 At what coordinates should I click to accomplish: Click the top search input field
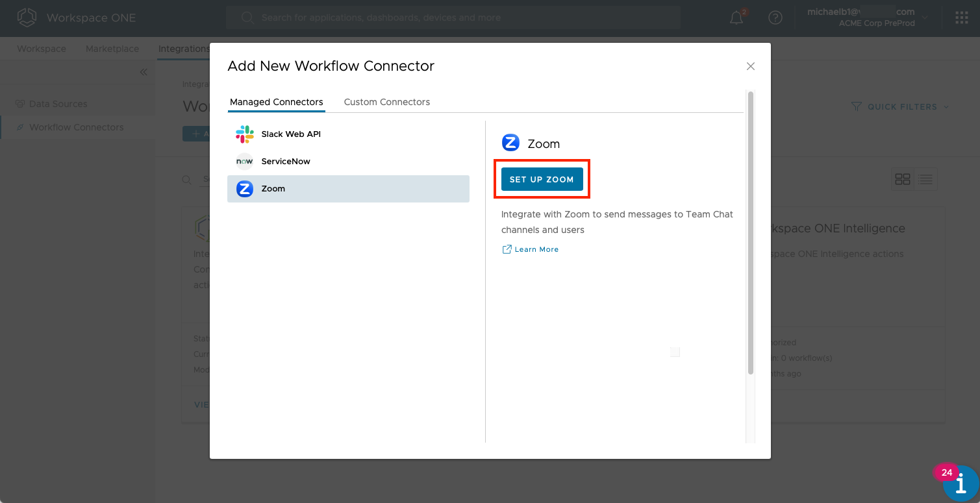pos(455,18)
